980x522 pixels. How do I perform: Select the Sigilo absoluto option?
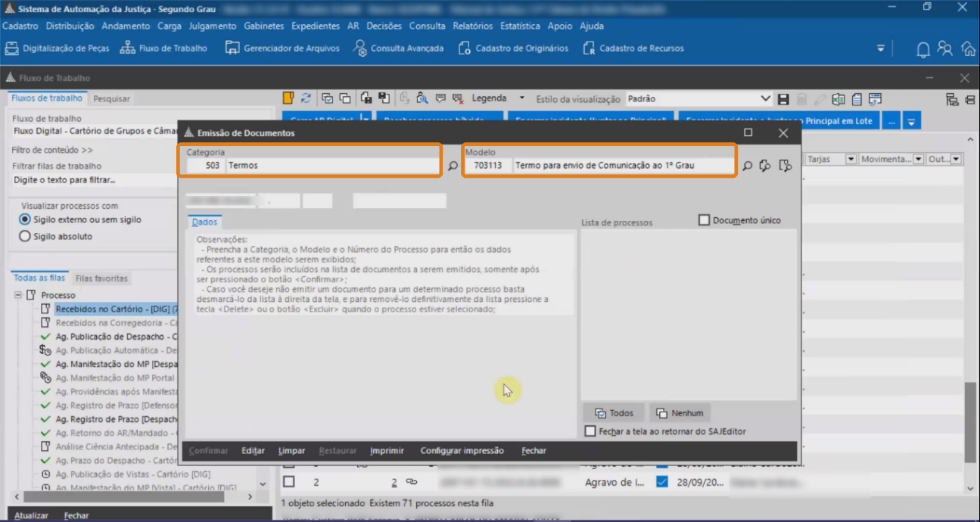tap(56, 236)
